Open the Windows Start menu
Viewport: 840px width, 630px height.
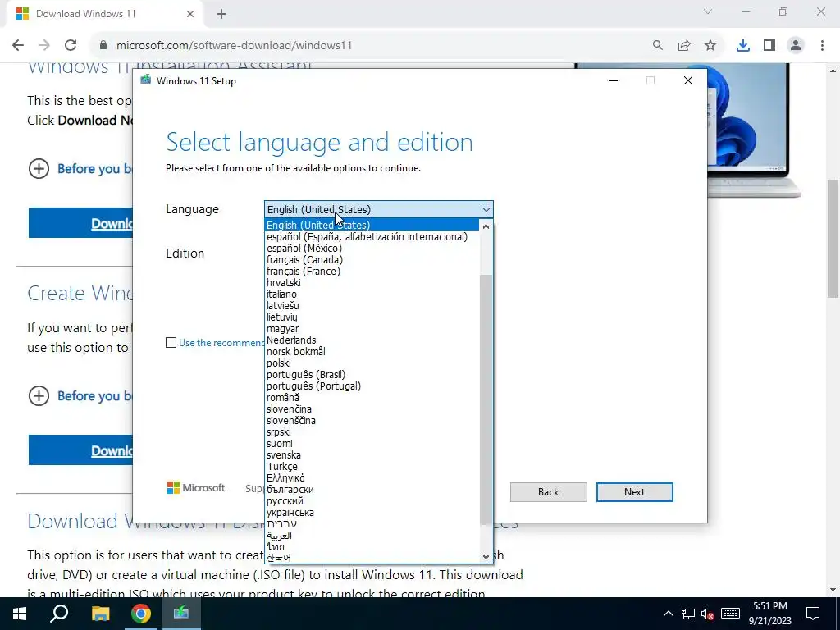(20, 614)
